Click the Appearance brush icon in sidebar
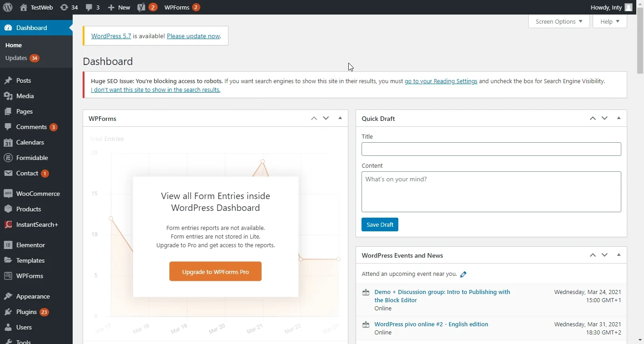Image resolution: width=644 pixels, height=344 pixels. tap(8, 296)
